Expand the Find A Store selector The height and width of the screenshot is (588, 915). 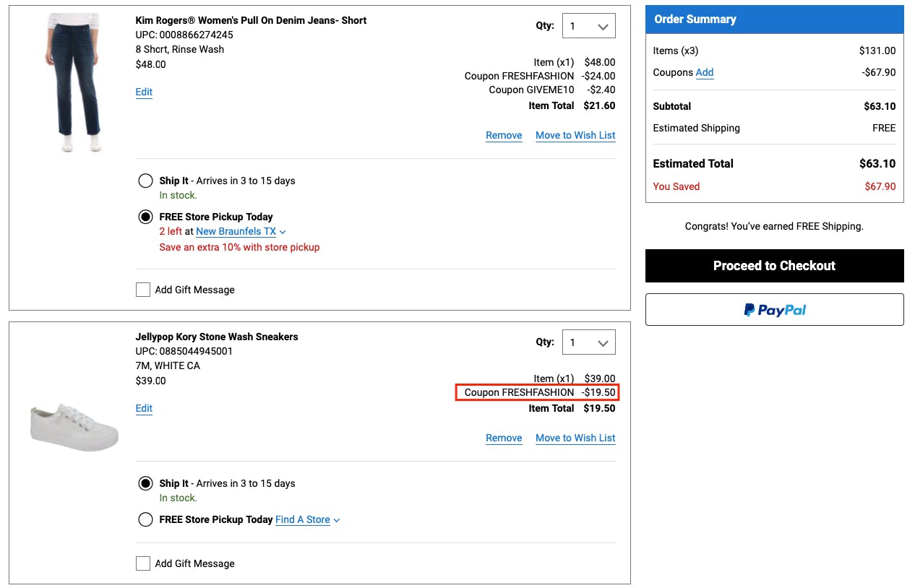[x=307, y=519]
